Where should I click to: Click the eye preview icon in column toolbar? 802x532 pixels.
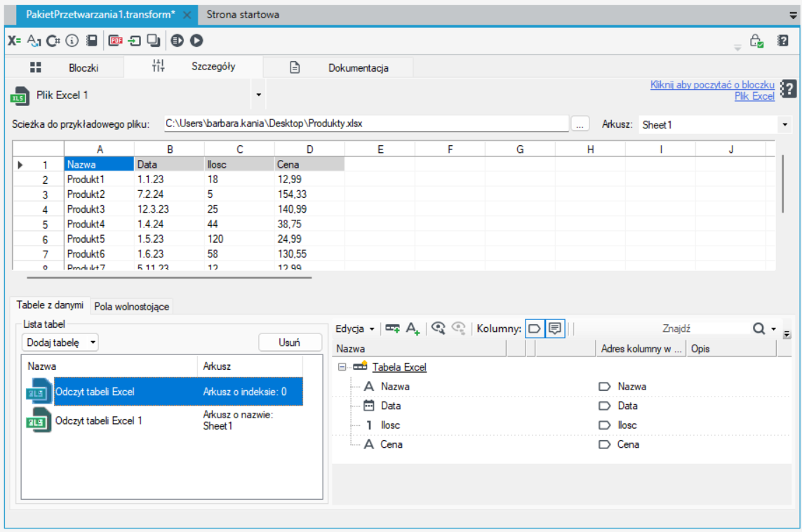[x=439, y=328]
